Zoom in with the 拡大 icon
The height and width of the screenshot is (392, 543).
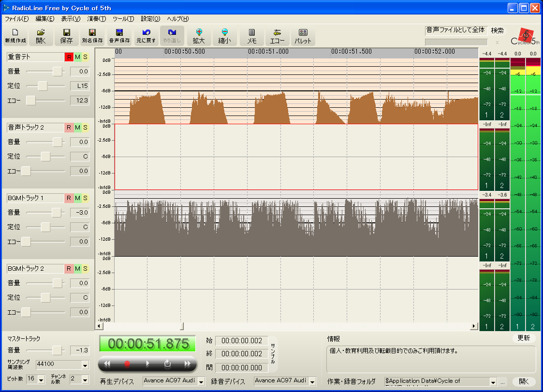(x=199, y=36)
